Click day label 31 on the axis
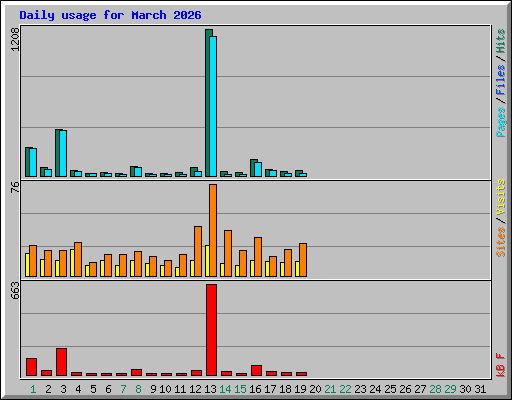512x400 pixels. [480, 389]
